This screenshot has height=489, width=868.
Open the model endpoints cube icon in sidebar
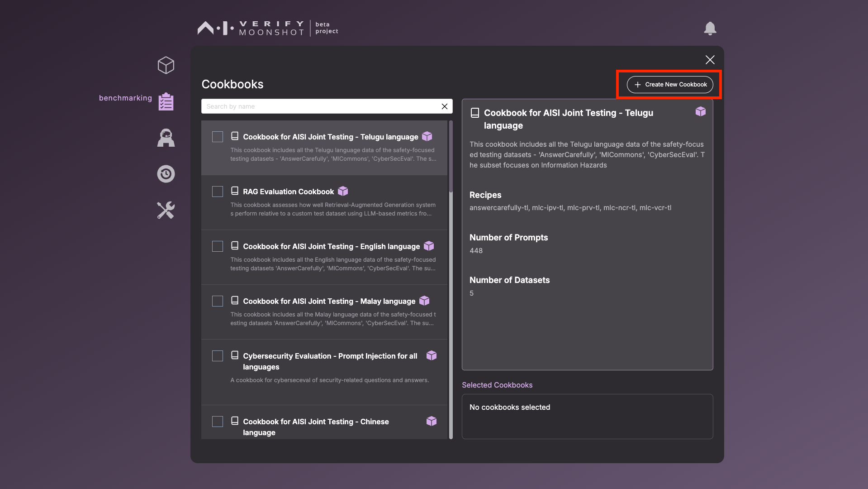coord(166,65)
